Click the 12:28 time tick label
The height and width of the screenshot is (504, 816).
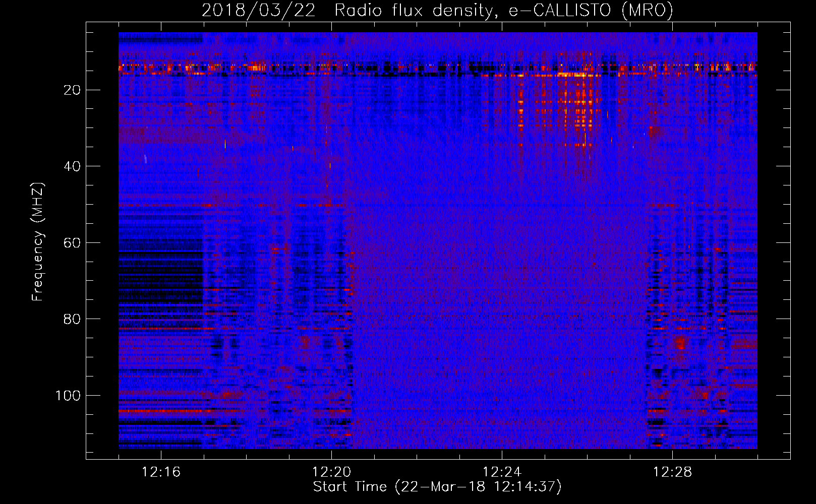click(x=672, y=472)
